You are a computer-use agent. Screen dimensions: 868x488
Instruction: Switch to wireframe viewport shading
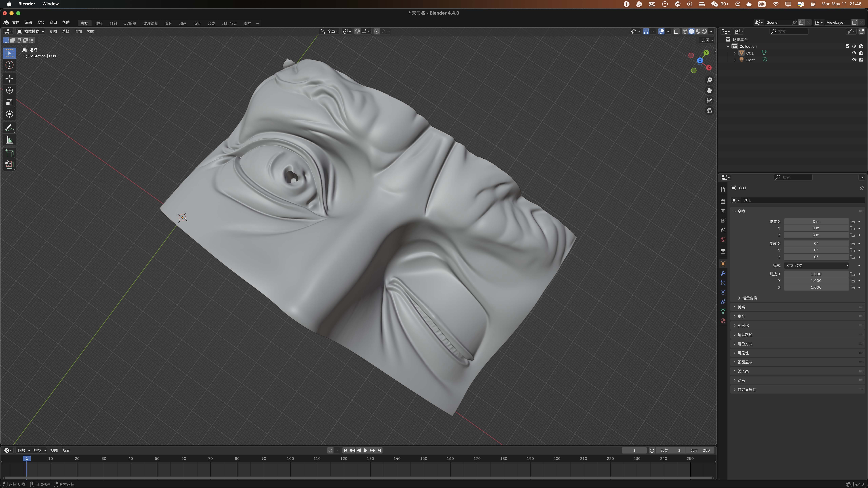click(685, 31)
